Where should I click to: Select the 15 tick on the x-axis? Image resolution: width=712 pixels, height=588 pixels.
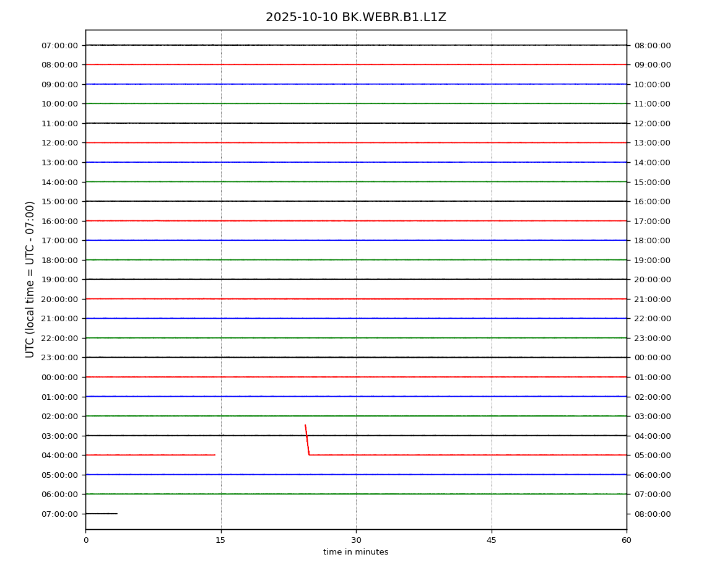[220, 540]
